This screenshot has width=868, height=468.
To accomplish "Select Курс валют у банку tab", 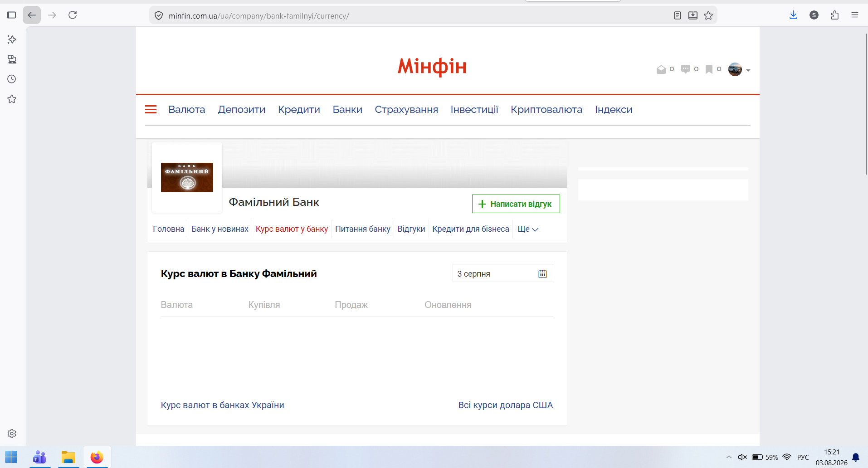I will pyautogui.click(x=292, y=229).
